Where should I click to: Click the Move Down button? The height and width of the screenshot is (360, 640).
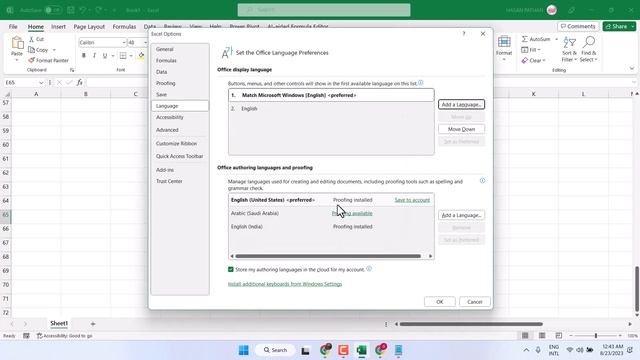462,129
